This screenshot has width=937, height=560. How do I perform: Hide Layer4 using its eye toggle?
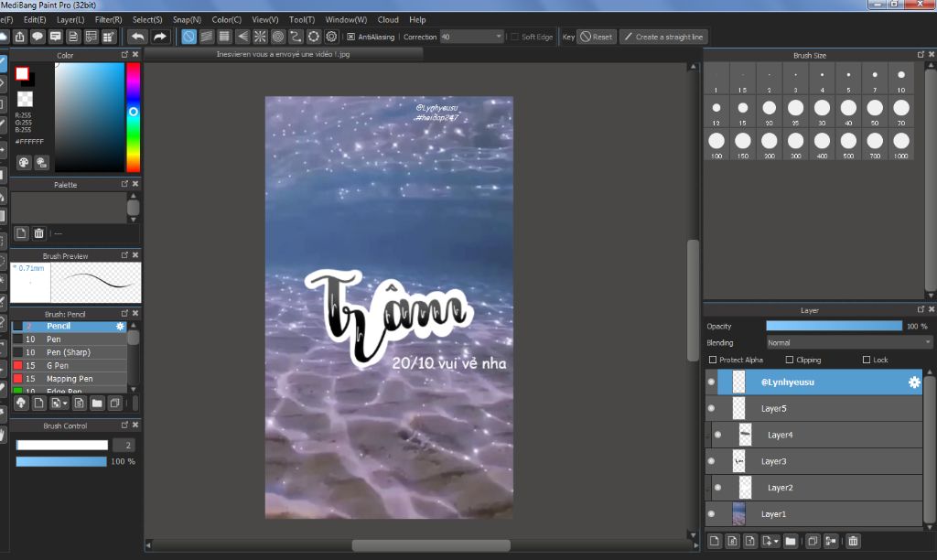(717, 435)
